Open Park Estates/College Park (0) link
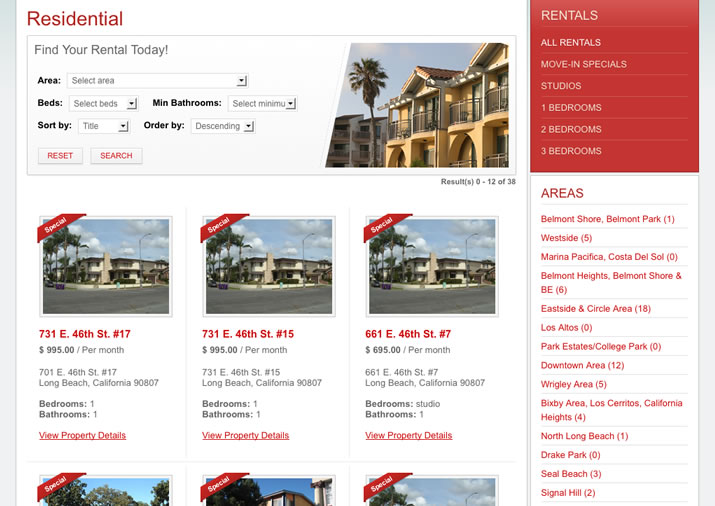The height and width of the screenshot is (506, 715). [601, 346]
